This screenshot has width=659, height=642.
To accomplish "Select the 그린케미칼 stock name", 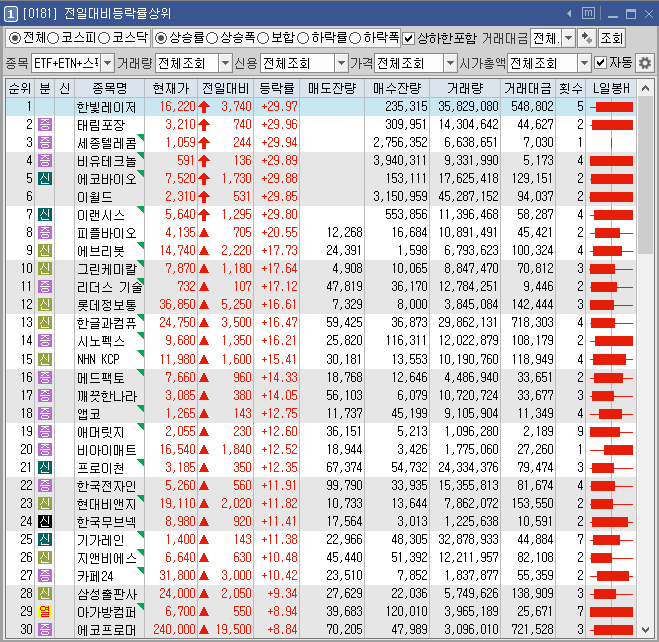I will (x=107, y=269).
